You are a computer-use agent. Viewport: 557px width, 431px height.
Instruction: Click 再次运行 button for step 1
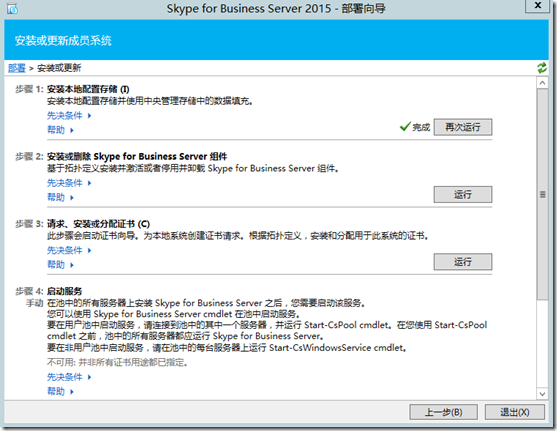463,127
